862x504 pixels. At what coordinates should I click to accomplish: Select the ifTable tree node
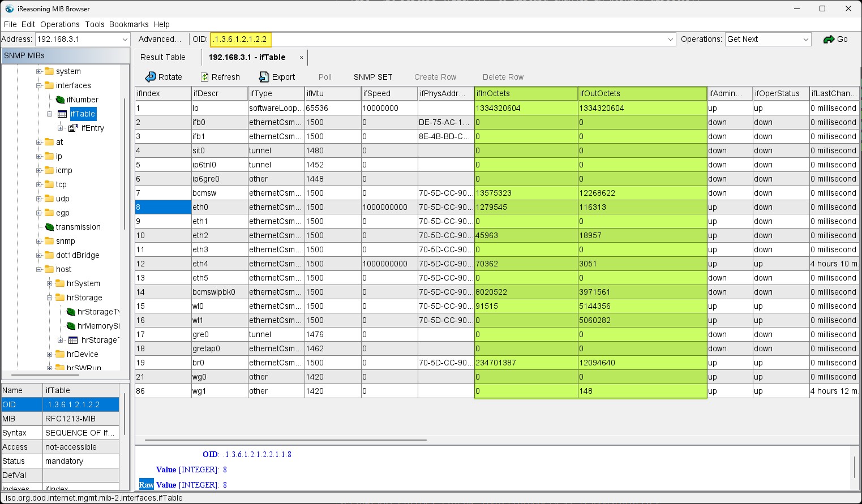pos(83,114)
